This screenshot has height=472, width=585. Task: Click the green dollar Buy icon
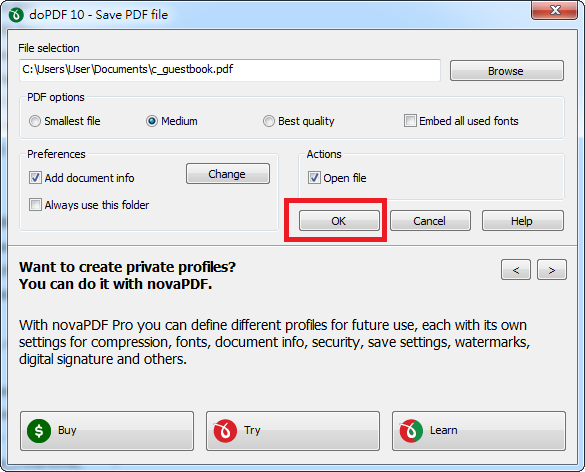click(39, 431)
